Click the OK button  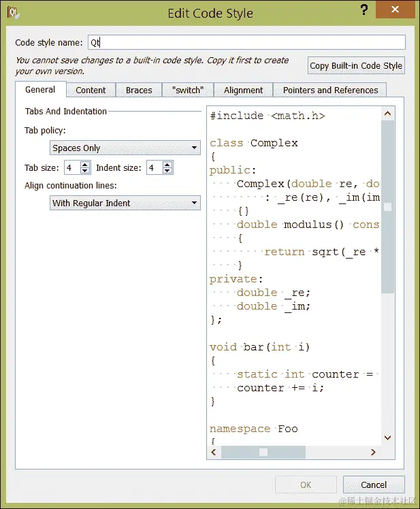click(x=306, y=485)
